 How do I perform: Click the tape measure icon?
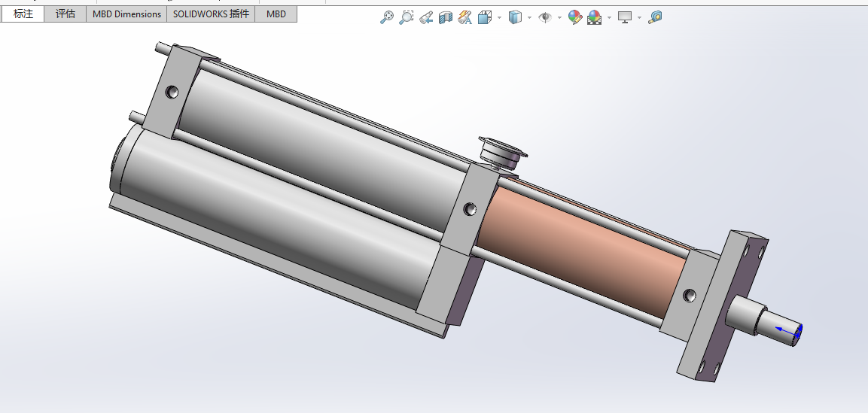point(655,17)
